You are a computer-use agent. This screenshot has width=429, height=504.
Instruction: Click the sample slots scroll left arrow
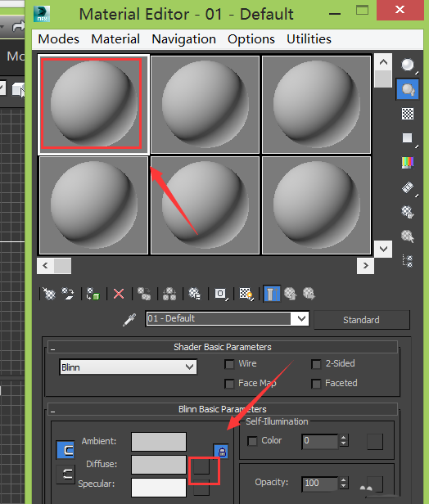tap(45, 265)
